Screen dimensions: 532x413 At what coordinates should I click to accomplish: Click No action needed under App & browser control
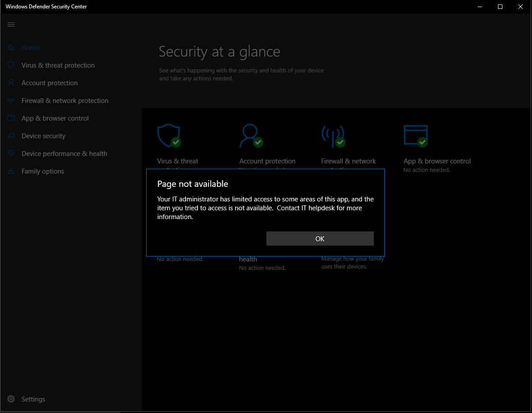point(427,170)
